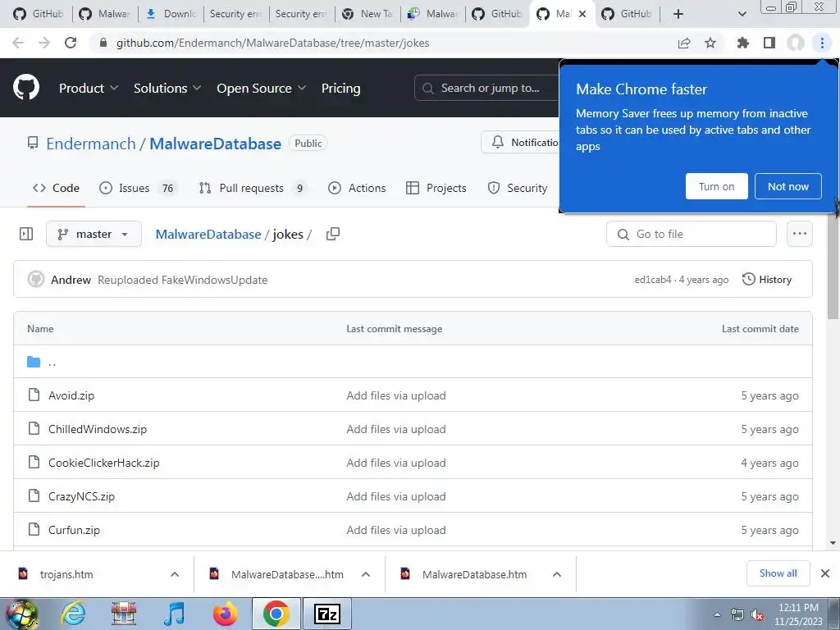
Task: Expand the Product menu
Action: point(89,88)
